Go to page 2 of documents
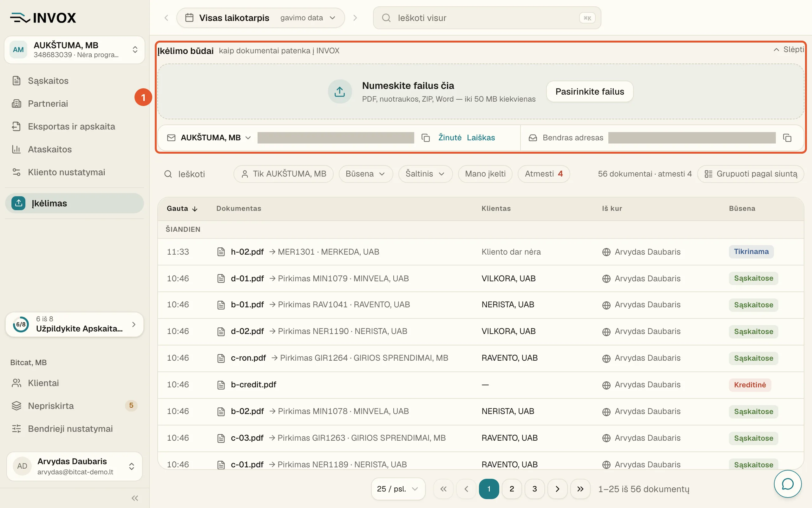The image size is (812, 508). [x=512, y=489]
